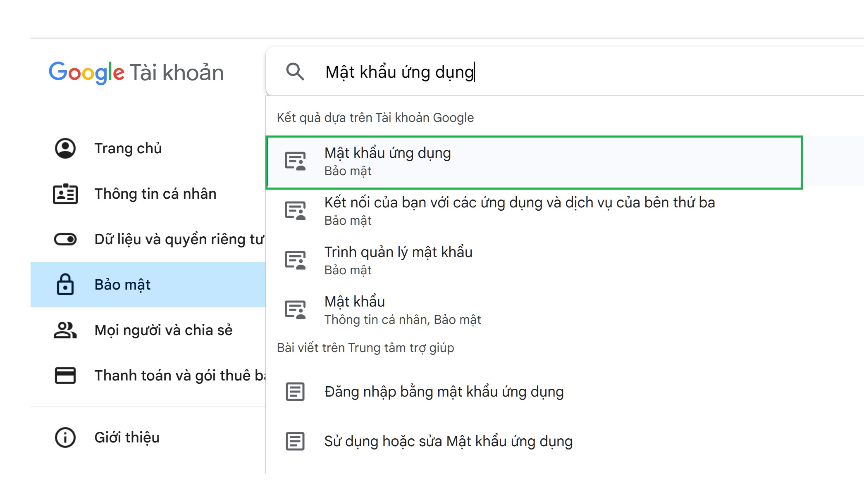Click icon beside Mật khẩu result
Screen dimensions: 864x504
pos(295,310)
